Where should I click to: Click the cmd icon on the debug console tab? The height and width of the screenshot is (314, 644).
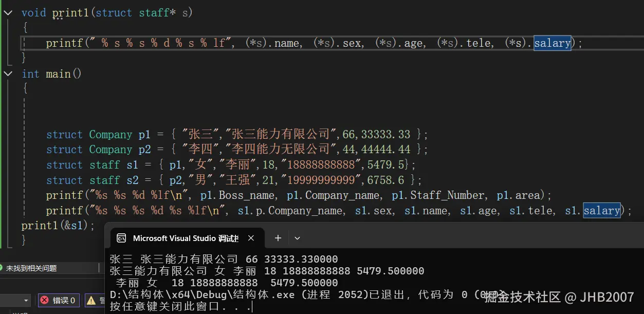(121, 237)
